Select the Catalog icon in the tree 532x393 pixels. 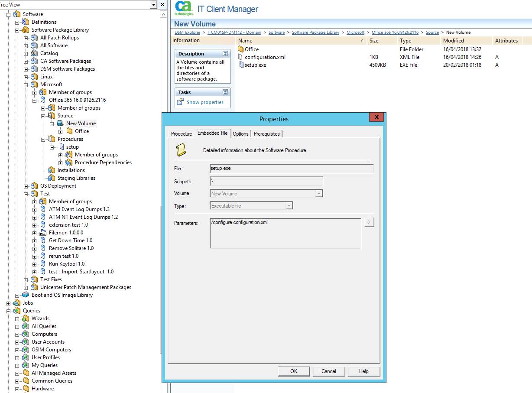pos(33,53)
